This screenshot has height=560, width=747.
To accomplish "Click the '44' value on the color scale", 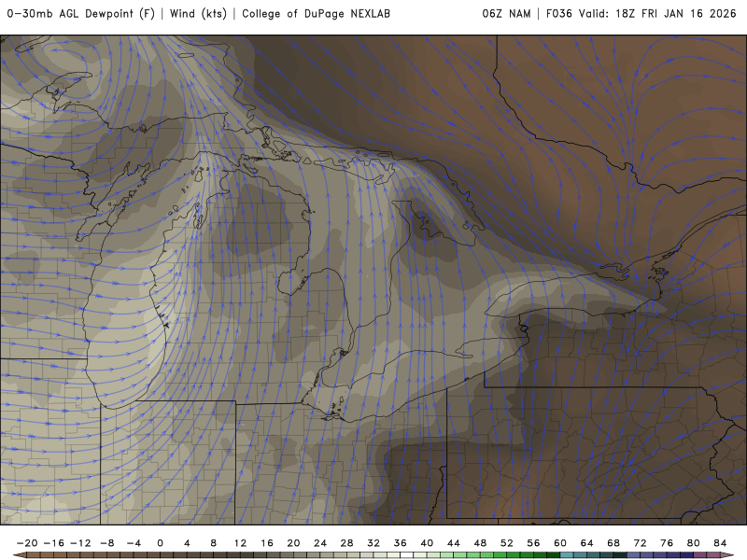I will point(454,543).
